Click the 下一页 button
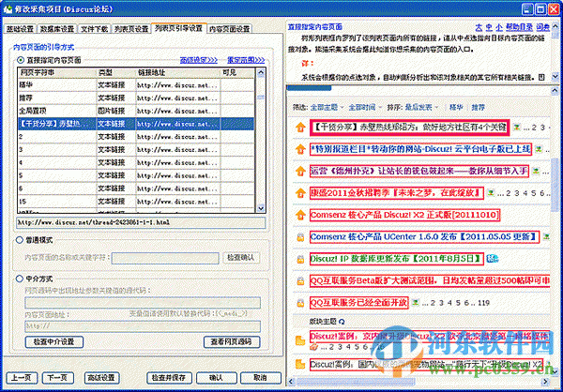The width and height of the screenshot is (563, 392). click(x=58, y=378)
